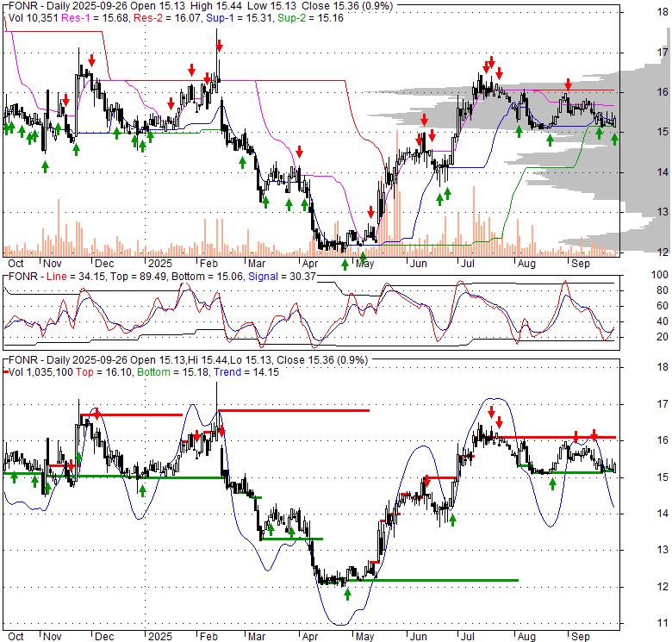The width and height of the screenshot is (672, 642).
Task: Click 'Mar' on top chart time axis
Action: coord(257,264)
